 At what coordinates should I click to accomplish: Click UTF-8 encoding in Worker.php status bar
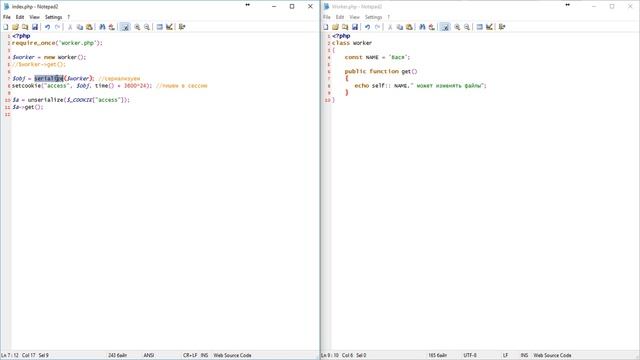(470, 356)
